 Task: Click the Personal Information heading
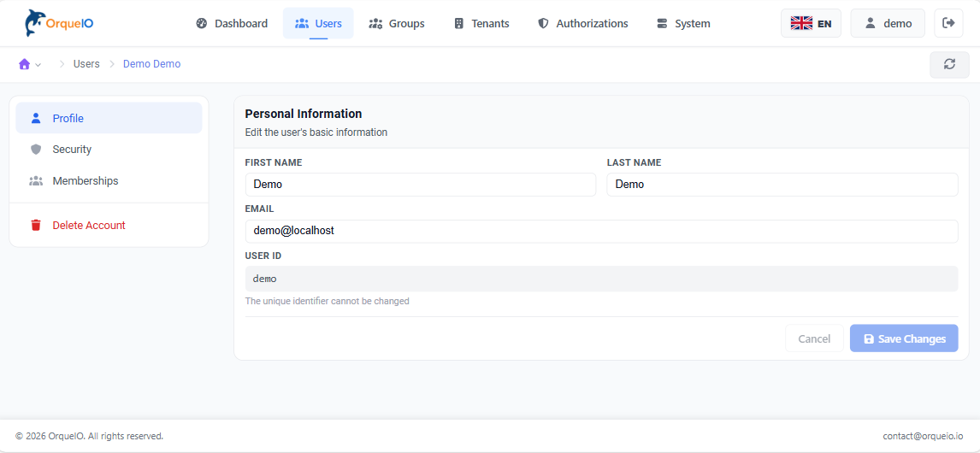303,114
